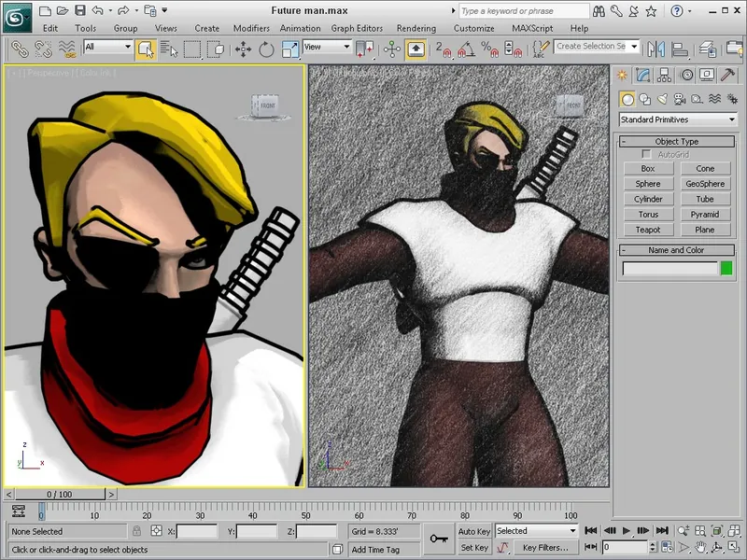
Task: Open the reference coordinate View dropdown
Action: pos(327,47)
